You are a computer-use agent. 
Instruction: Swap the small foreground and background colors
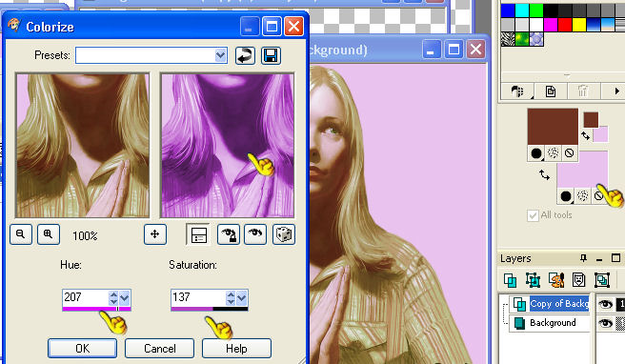[x=586, y=136]
